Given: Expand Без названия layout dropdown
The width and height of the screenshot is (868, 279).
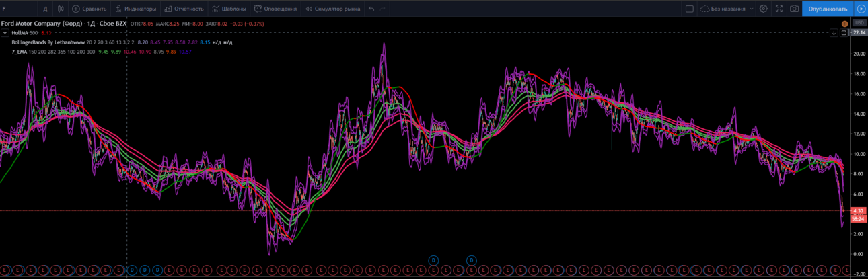Looking at the screenshot, I should pos(727,9).
